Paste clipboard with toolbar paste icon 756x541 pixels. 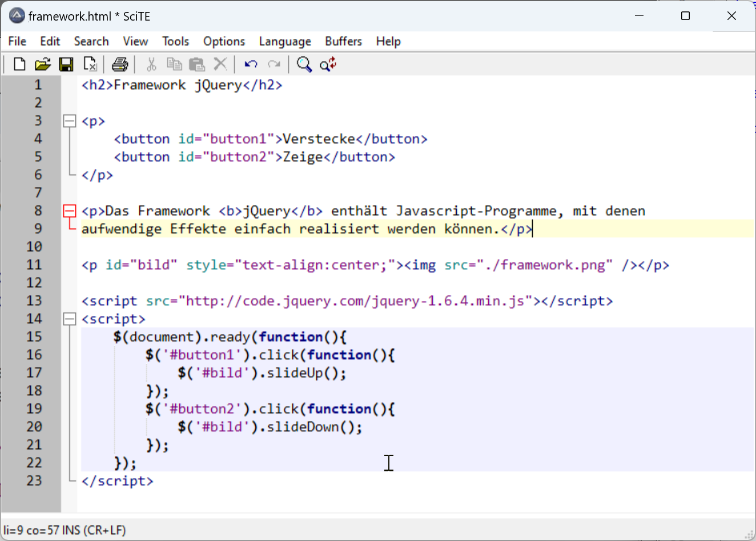[197, 64]
